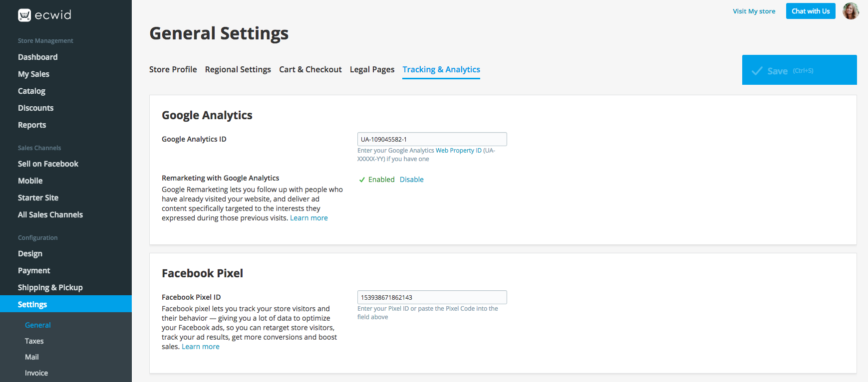Screen dimensions: 868x382
Task: Click the Chat with Us button
Action: click(x=811, y=11)
